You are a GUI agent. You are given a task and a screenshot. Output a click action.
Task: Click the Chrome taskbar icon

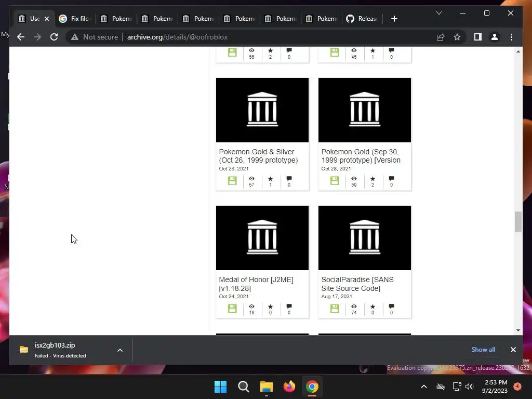coord(312,387)
